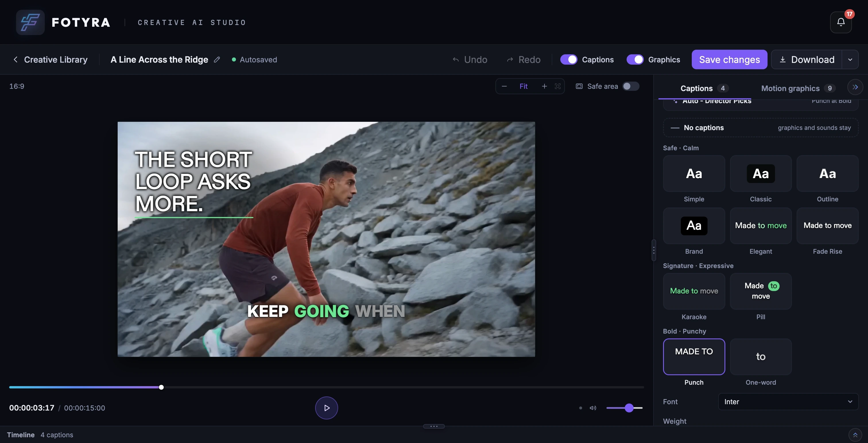
Task: Click the fullscreen frame icon beside zoom
Action: point(558,86)
